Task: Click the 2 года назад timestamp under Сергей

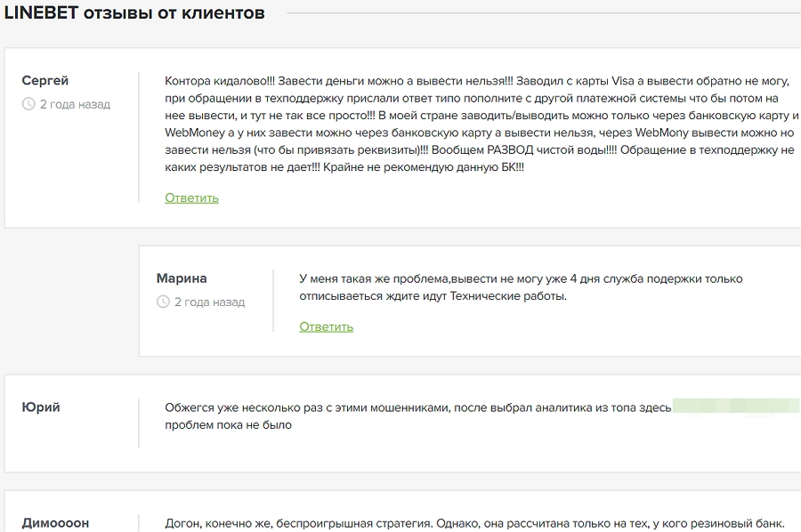Action: [75, 104]
